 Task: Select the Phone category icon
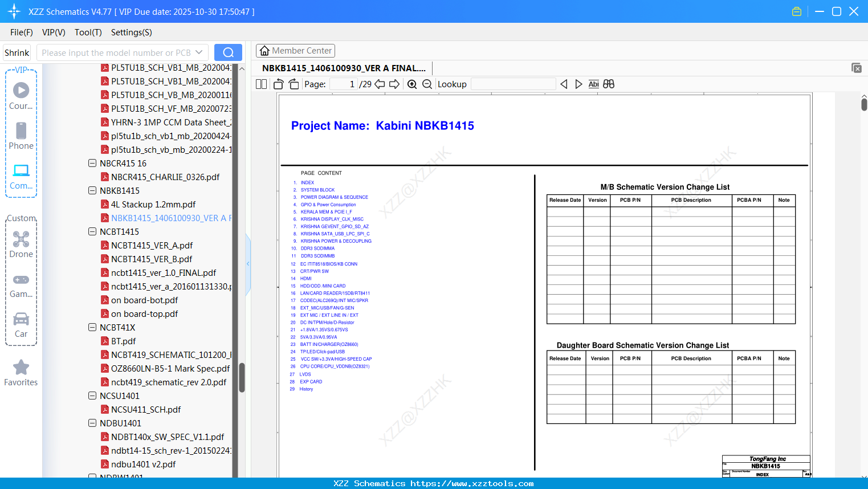point(21,136)
